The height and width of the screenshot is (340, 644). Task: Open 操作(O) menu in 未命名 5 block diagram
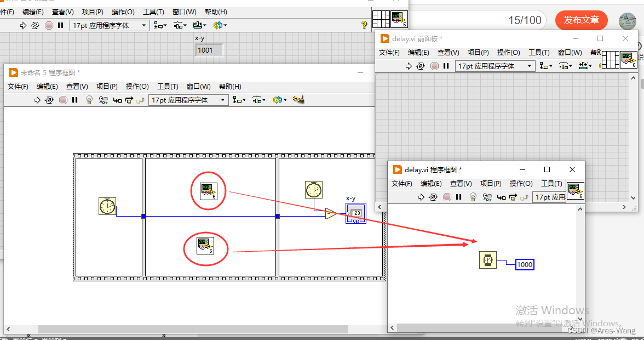coord(137,86)
